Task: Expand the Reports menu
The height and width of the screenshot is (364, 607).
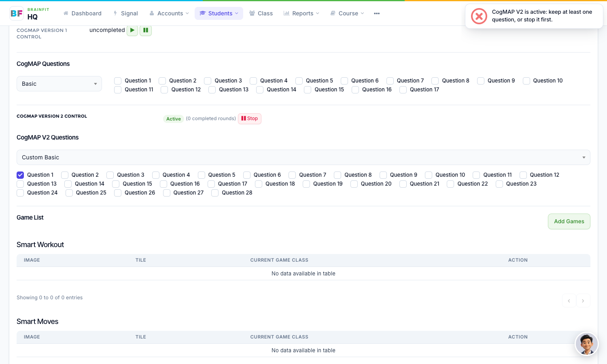Action: pos(301,13)
